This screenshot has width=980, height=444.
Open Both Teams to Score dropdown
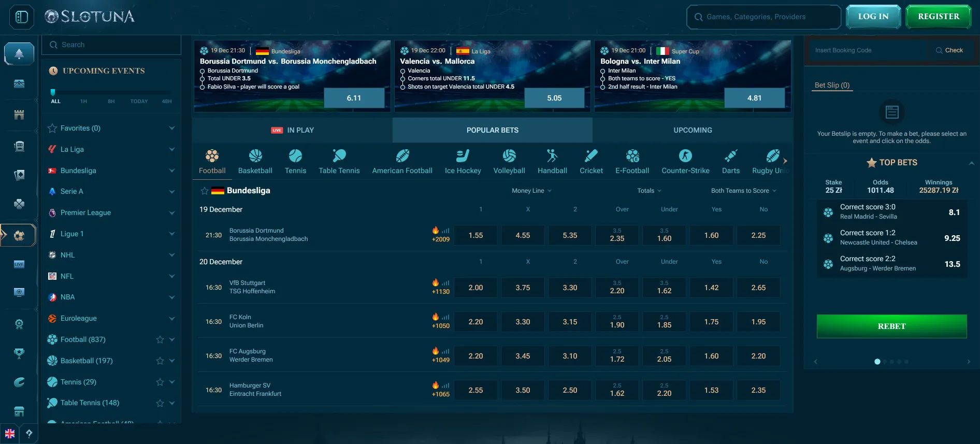pos(743,191)
